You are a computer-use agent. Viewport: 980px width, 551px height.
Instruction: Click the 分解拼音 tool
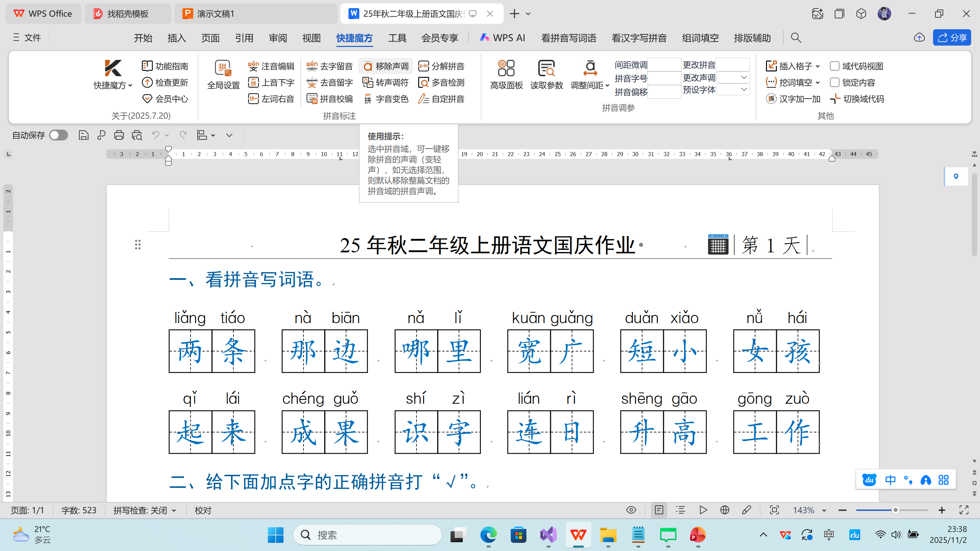pyautogui.click(x=443, y=66)
